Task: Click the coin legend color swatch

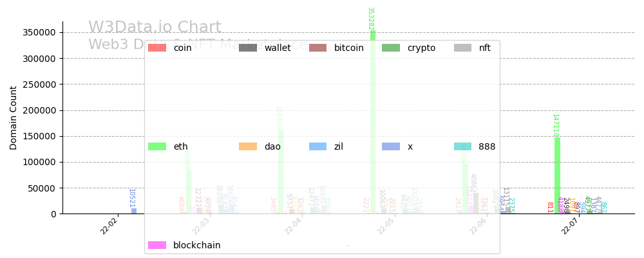Action: [157, 48]
